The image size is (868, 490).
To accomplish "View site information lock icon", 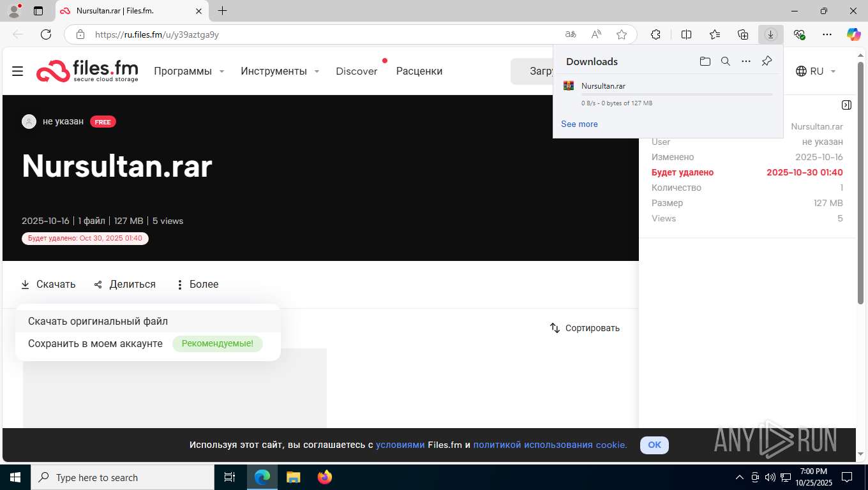I will [x=80, y=34].
